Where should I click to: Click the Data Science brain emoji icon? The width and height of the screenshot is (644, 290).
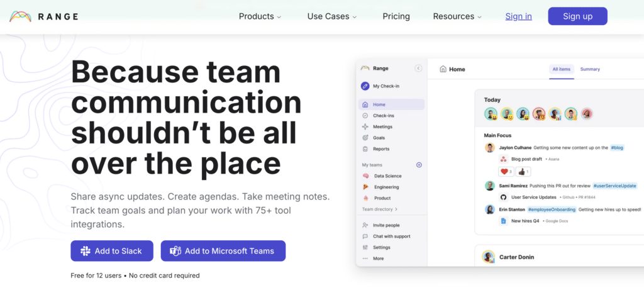366,176
